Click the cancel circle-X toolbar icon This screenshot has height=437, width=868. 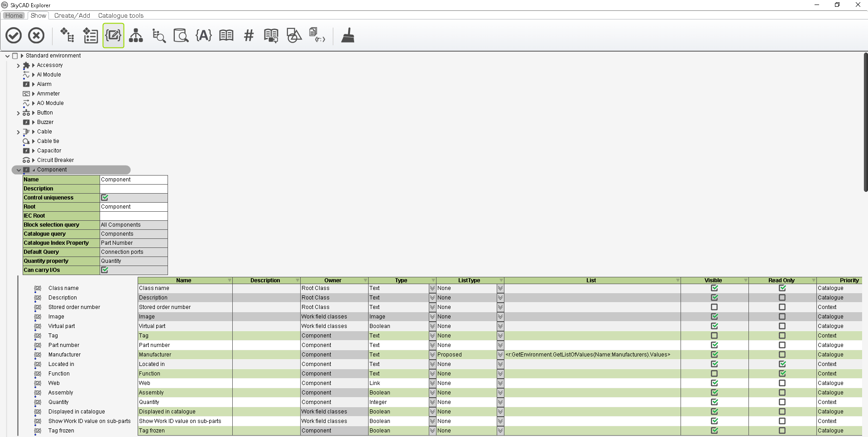pos(36,35)
